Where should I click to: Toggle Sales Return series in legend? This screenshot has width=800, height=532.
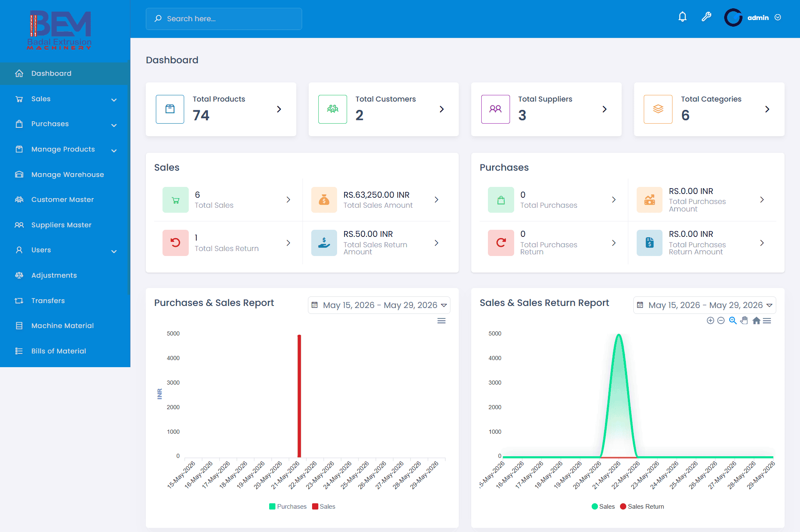642,507
